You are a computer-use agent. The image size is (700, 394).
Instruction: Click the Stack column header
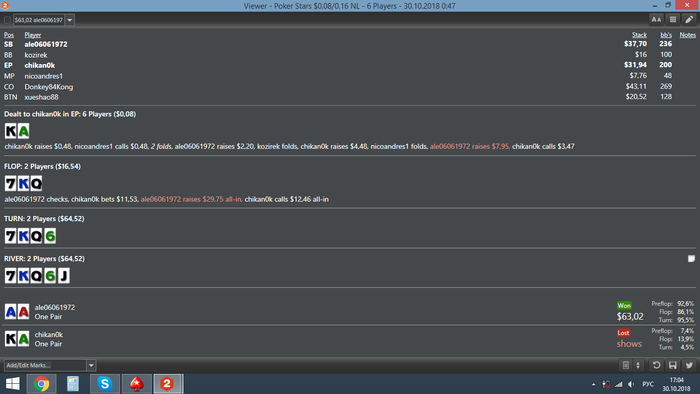coord(639,35)
